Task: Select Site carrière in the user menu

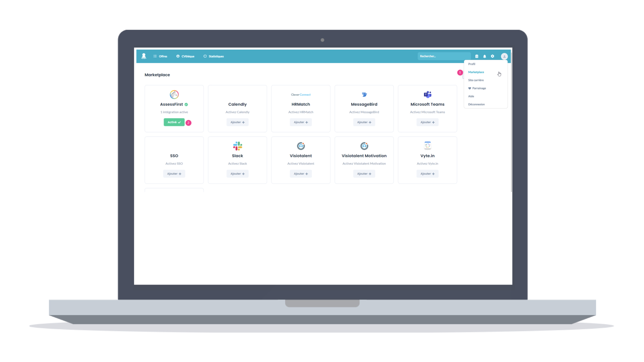Action: point(476,80)
